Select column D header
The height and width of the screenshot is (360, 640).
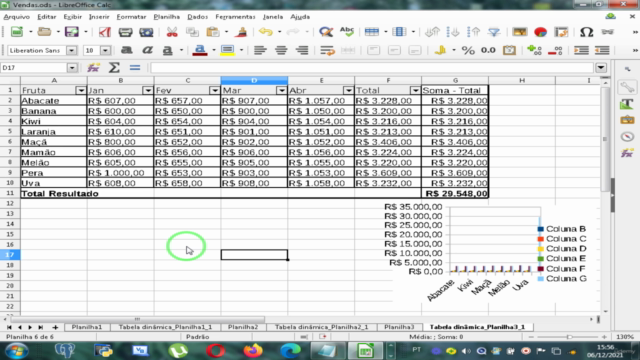point(254,80)
